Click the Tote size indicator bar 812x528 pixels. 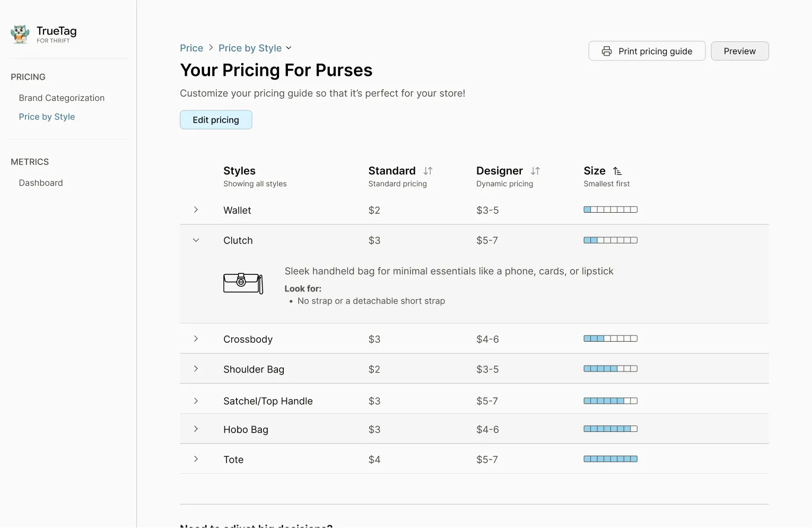[x=610, y=459]
